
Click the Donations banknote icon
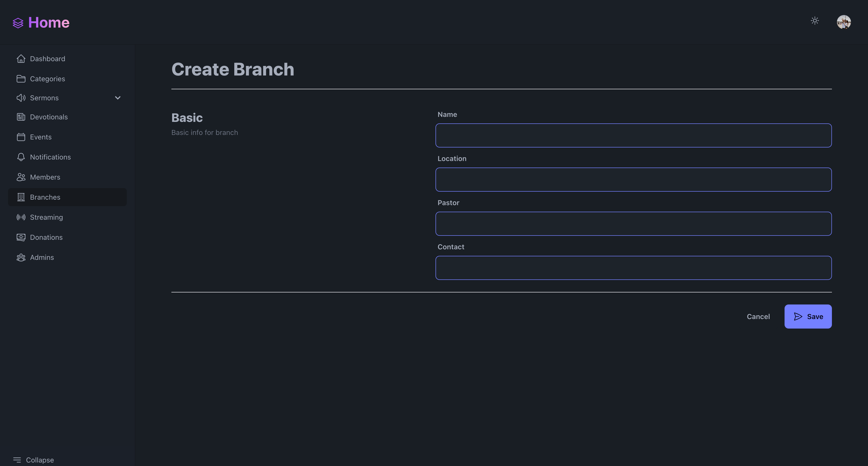(x=21, y=237)
